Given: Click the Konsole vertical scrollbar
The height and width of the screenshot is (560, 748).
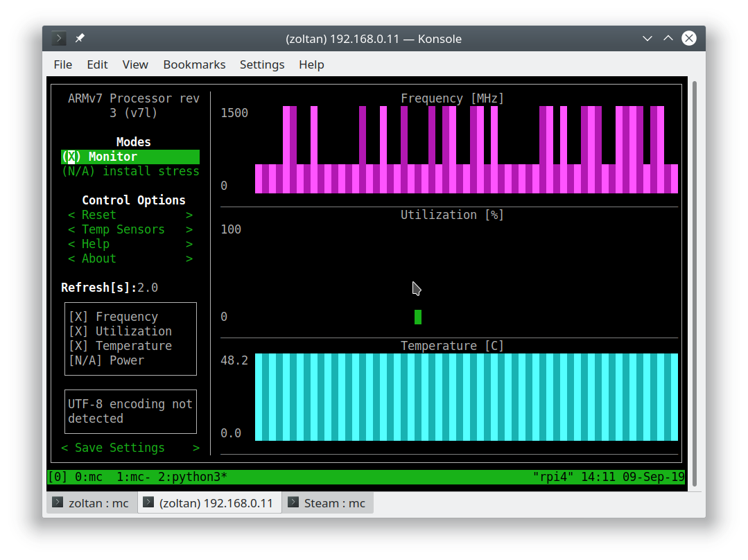Looking at the screenshot, I should (x=695, y=277).
